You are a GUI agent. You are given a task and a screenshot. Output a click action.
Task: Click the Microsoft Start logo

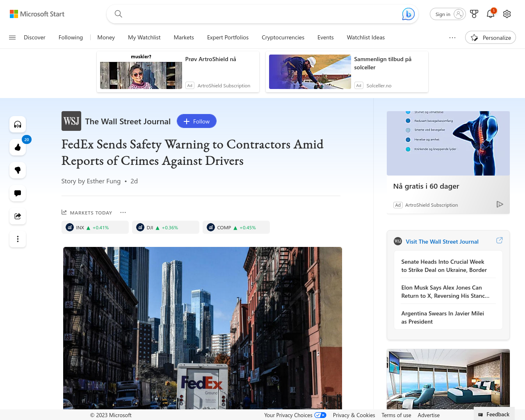click(x=37, y=14)
